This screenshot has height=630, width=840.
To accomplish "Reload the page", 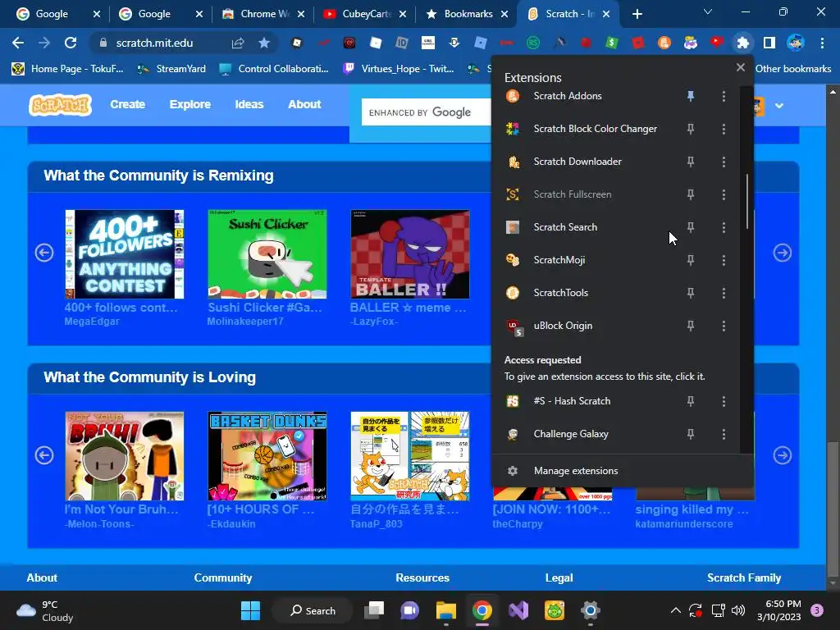I will pos(71,43).
